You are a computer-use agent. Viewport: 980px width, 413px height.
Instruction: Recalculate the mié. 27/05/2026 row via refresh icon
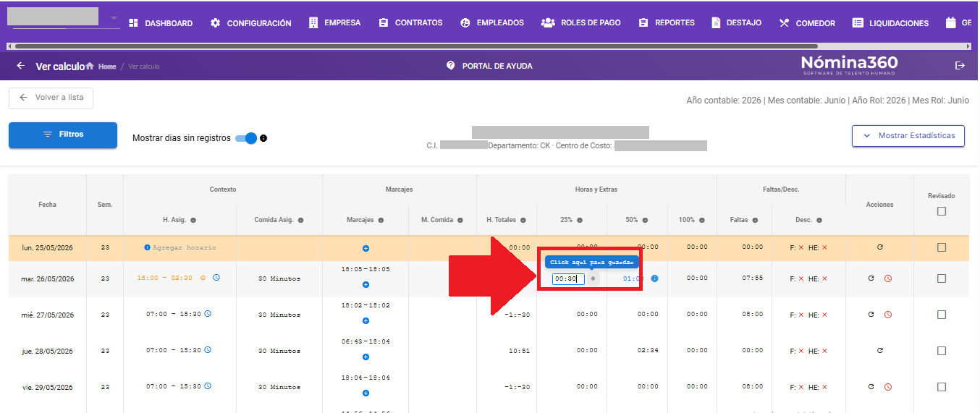point(871,315)
